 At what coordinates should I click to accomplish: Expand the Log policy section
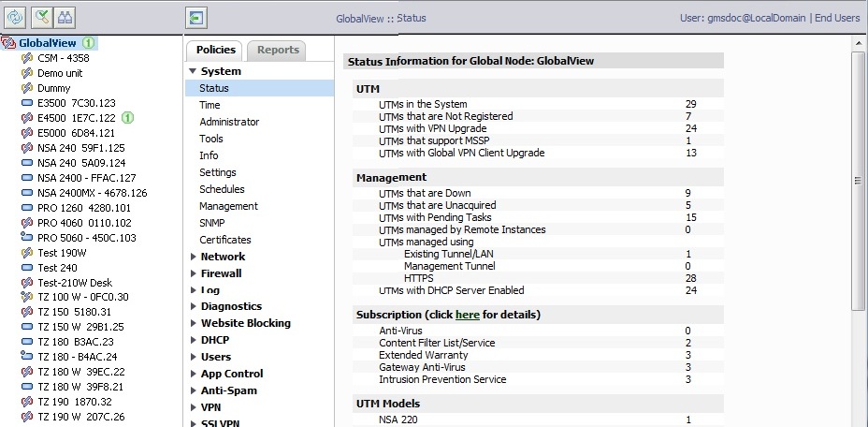(x=194, y=289)
